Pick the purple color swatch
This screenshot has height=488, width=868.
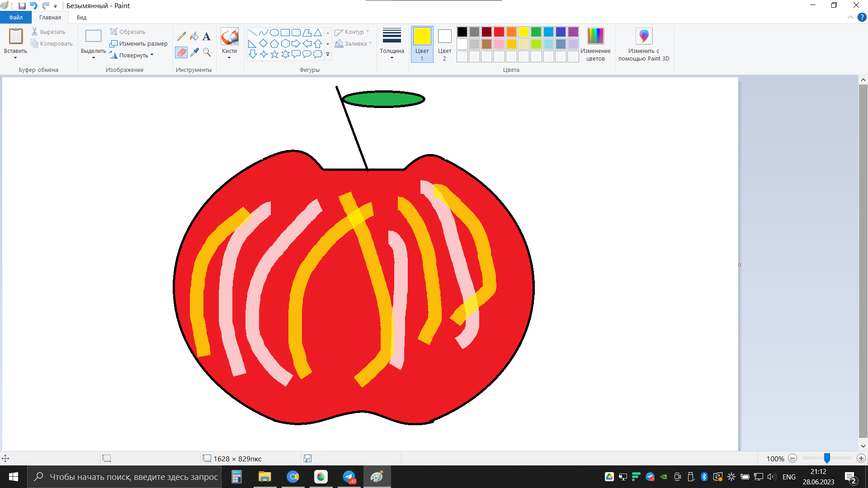point(573,32)
